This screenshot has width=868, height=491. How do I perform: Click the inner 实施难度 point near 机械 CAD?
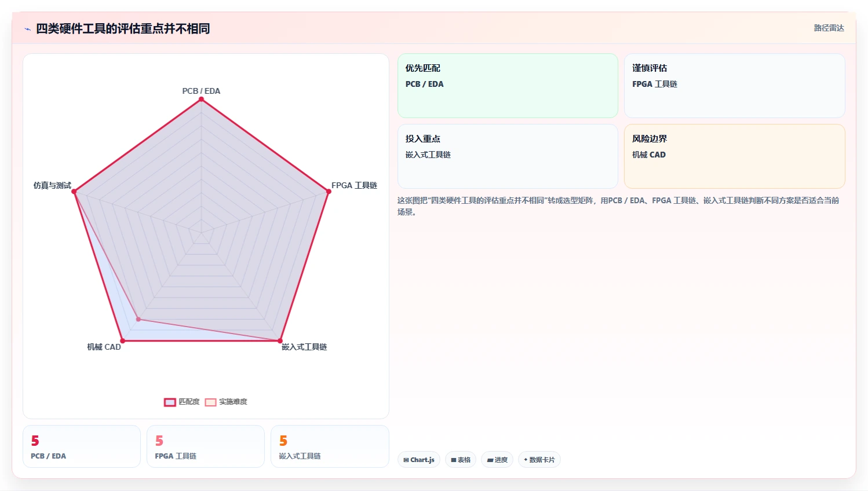pos(138,319)
